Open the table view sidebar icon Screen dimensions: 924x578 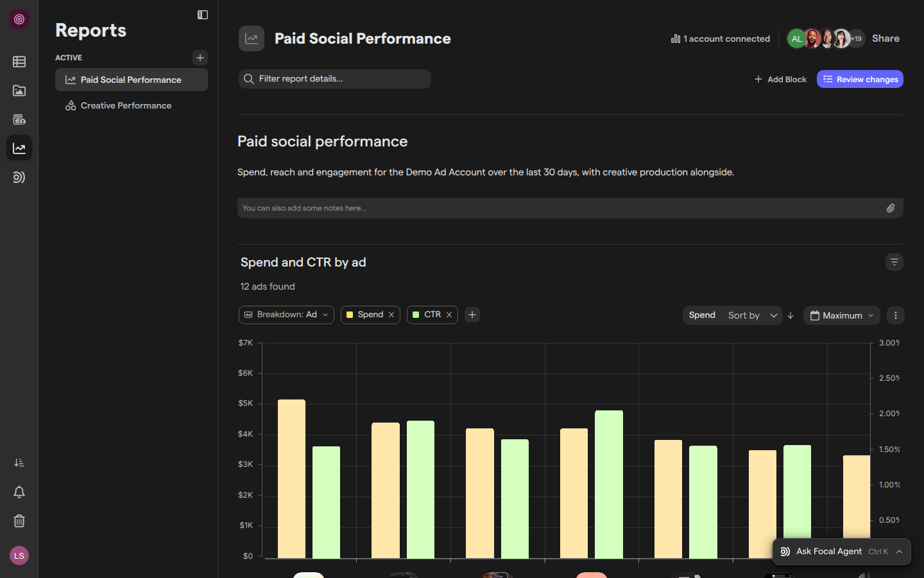19,62
